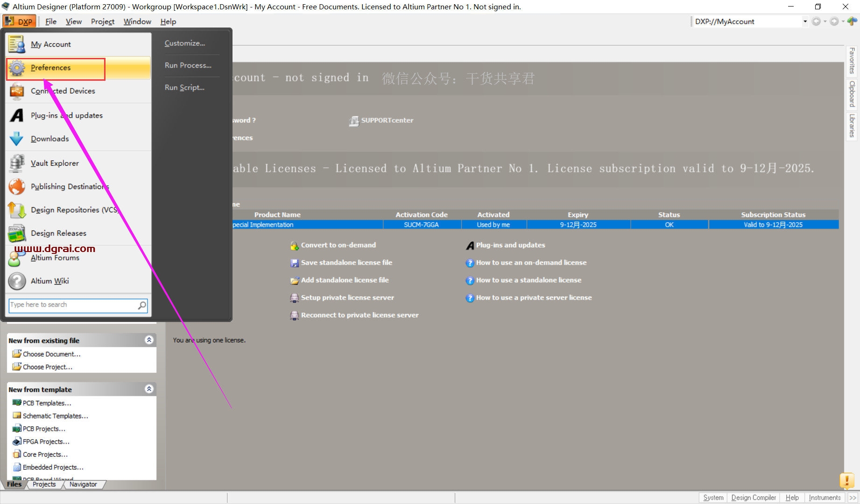Click Core Projects... link
Image resolution: width=860 pixels, height=504 pixels.
click(45, 455)
